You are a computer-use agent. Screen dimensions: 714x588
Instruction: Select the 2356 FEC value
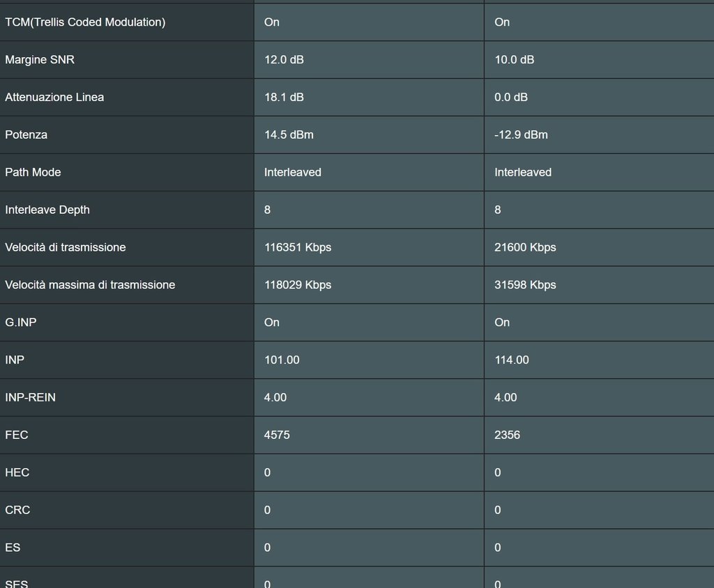tap(508, 435)
